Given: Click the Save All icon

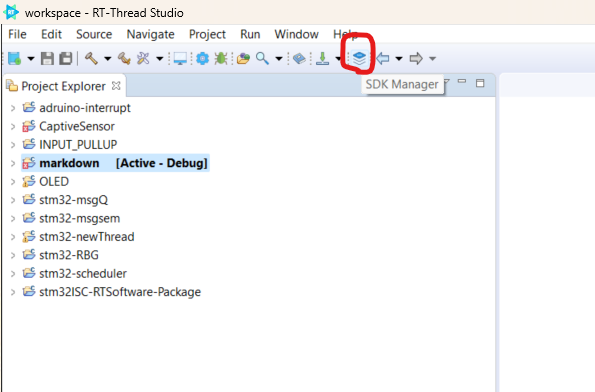Looking at the screenshot, I should [x=66, y=58].
